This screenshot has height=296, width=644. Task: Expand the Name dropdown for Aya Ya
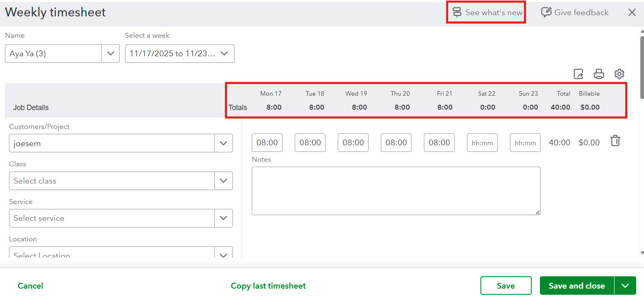point(110,53)
